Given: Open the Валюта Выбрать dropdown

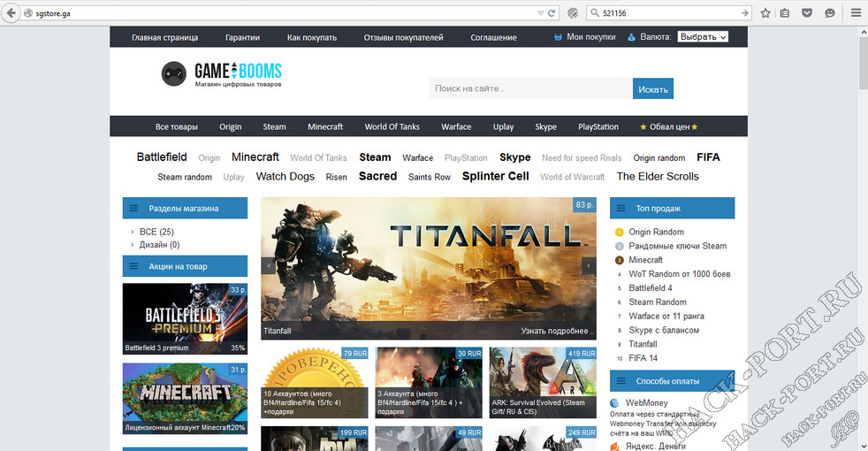Looking at the screenshot, I should [x=703, y=37].
